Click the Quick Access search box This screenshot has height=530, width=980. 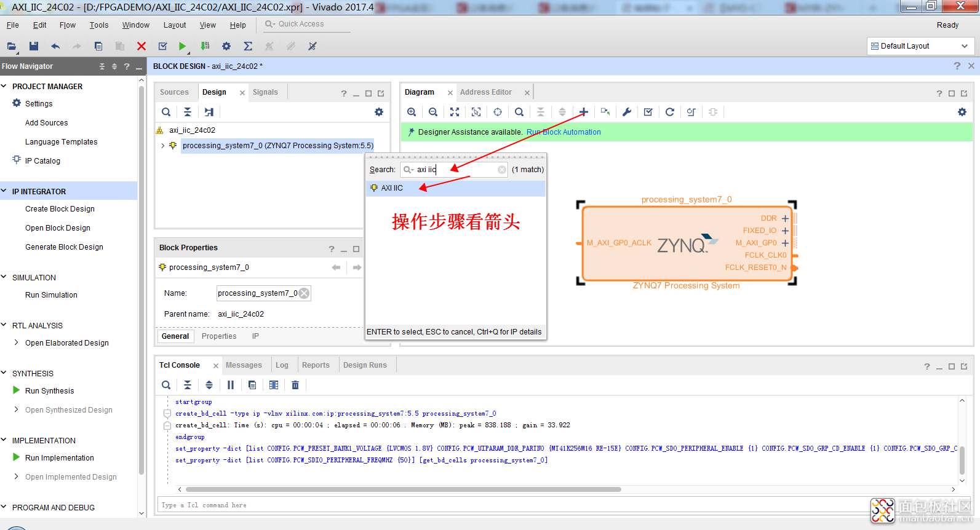306,24
